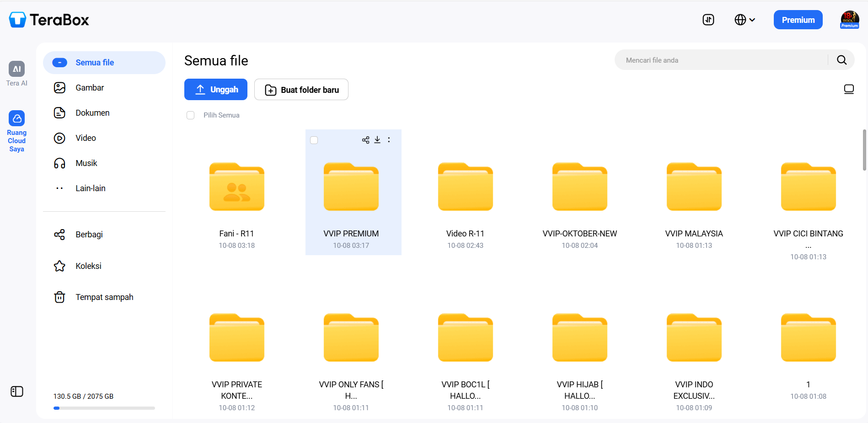Click the Unggah upload button
This screenshot has height=423, width=868.
coord(216,90)
